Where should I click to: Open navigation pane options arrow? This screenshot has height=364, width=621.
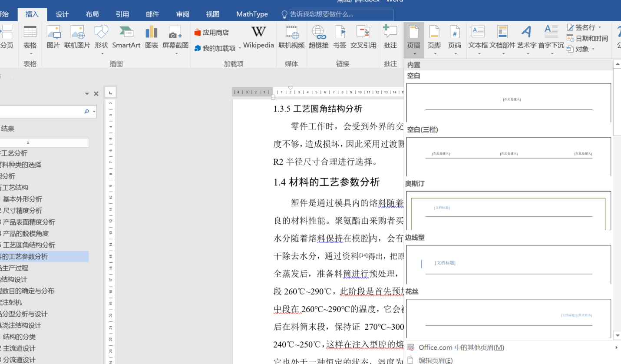click(x=87, y=94)
